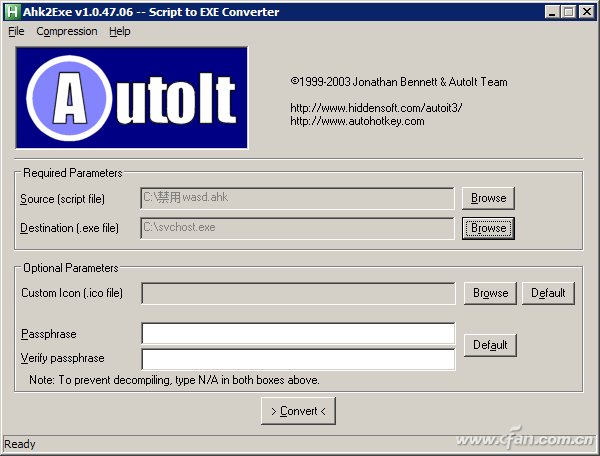Screen dimensions: 600x456
Task: Click the Custom Icon path field
Action: [x=298, y=293]
